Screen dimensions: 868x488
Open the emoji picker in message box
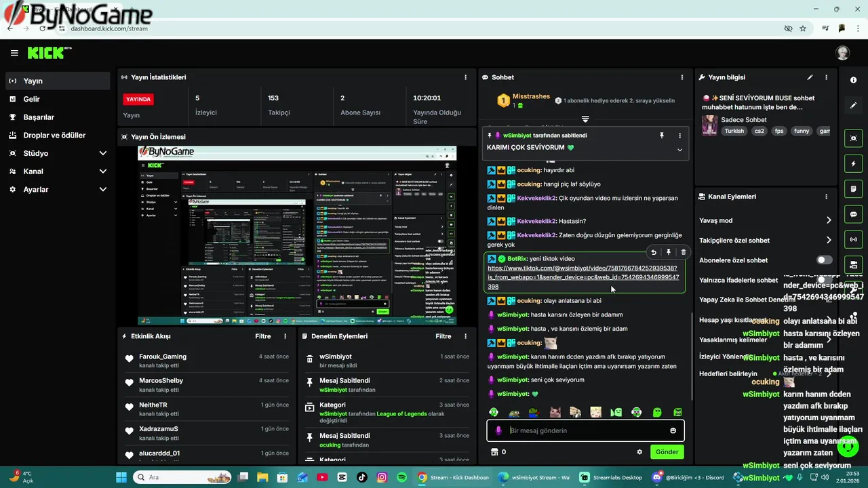[673, 430]
